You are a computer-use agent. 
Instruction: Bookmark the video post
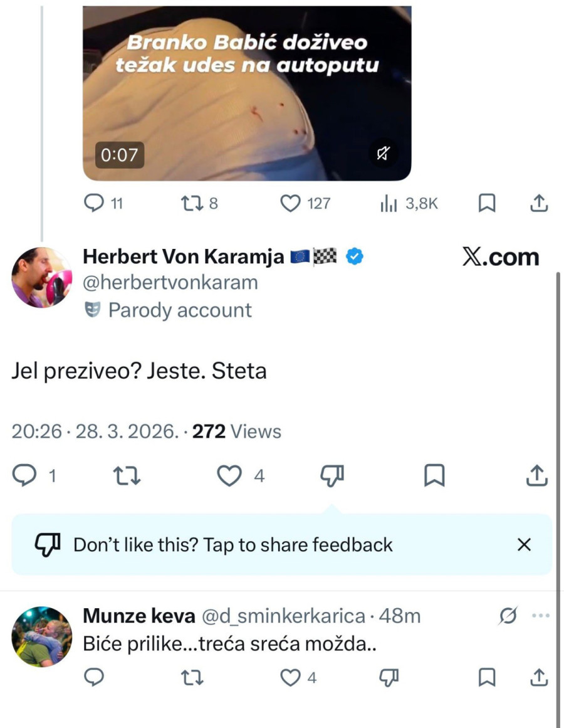[x=487, y=203]
